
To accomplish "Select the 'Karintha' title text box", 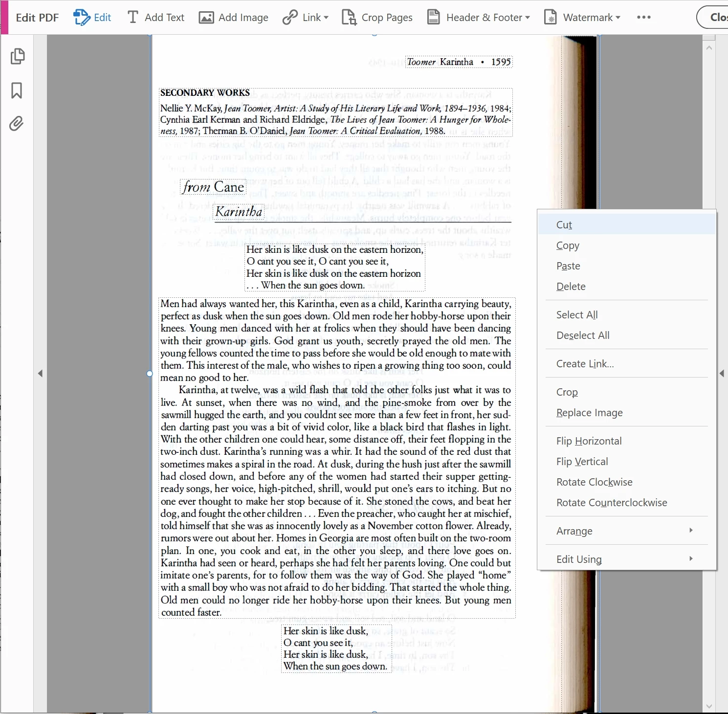I will pyautogui.click(x=239, y=212).
